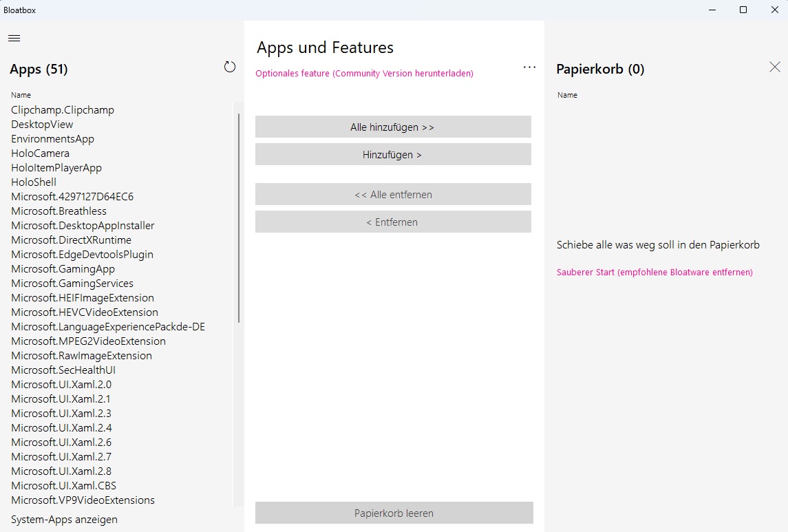Maximize the Bloatbox window
788x532 pixels.
point(743,10)
